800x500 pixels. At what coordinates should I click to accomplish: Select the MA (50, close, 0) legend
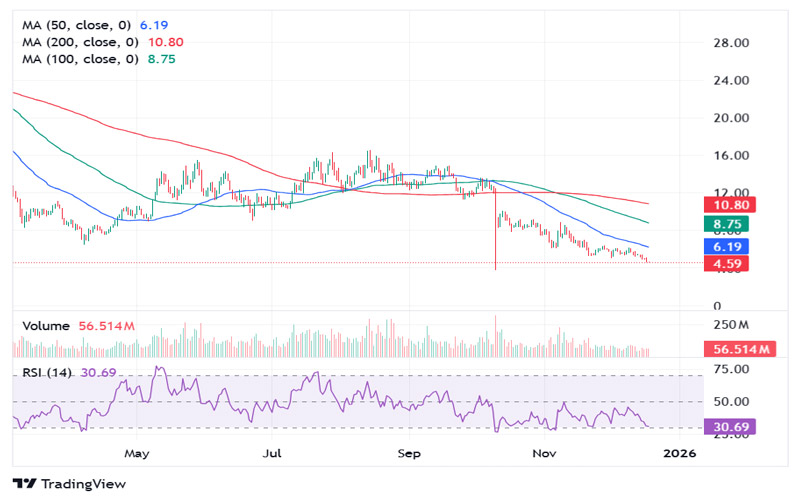tap(76, 23)
